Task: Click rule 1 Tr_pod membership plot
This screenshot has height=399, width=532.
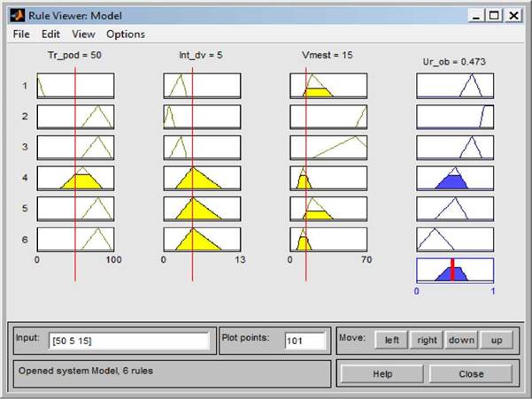Action: tap(75, 86)
